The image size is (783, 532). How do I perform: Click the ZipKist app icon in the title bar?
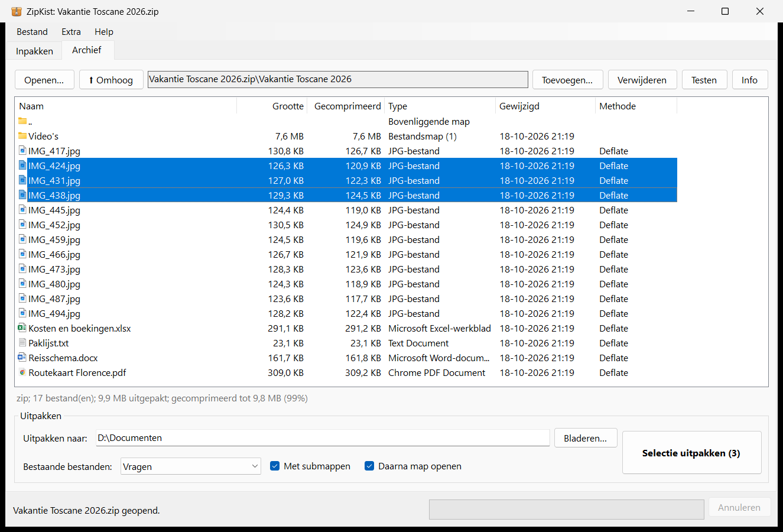tap(17, 11)
